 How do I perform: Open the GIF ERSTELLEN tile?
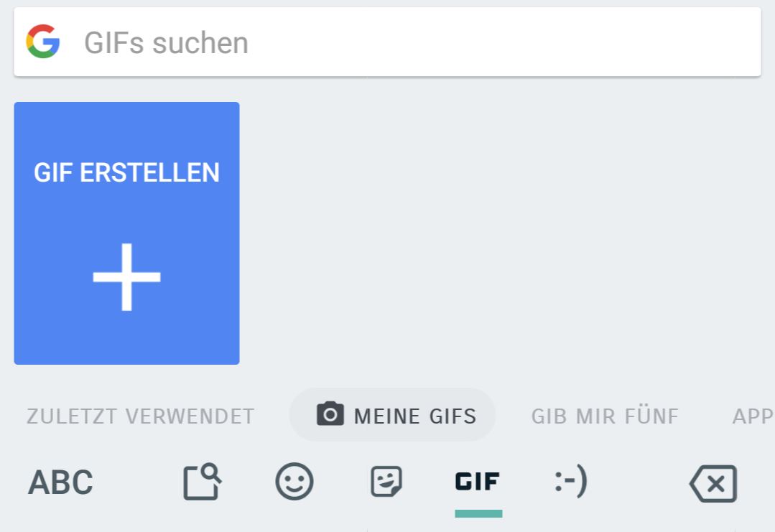[126, 233]
